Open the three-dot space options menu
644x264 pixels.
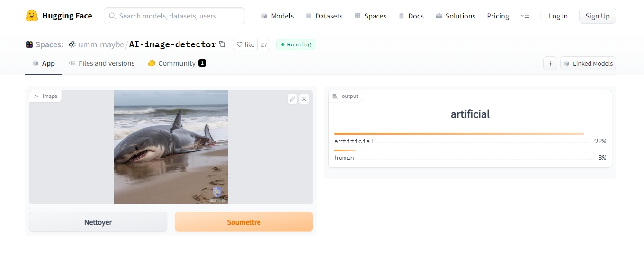tap(550, 63)
